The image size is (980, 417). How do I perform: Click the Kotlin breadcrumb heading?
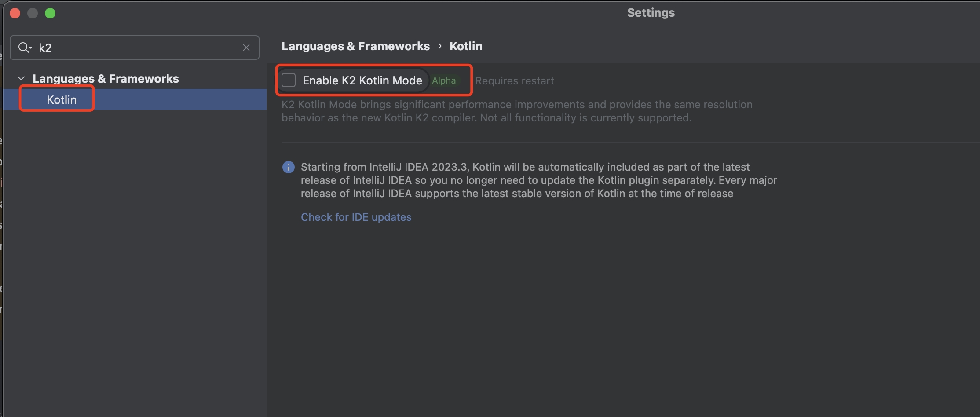(x=466, y=46)
